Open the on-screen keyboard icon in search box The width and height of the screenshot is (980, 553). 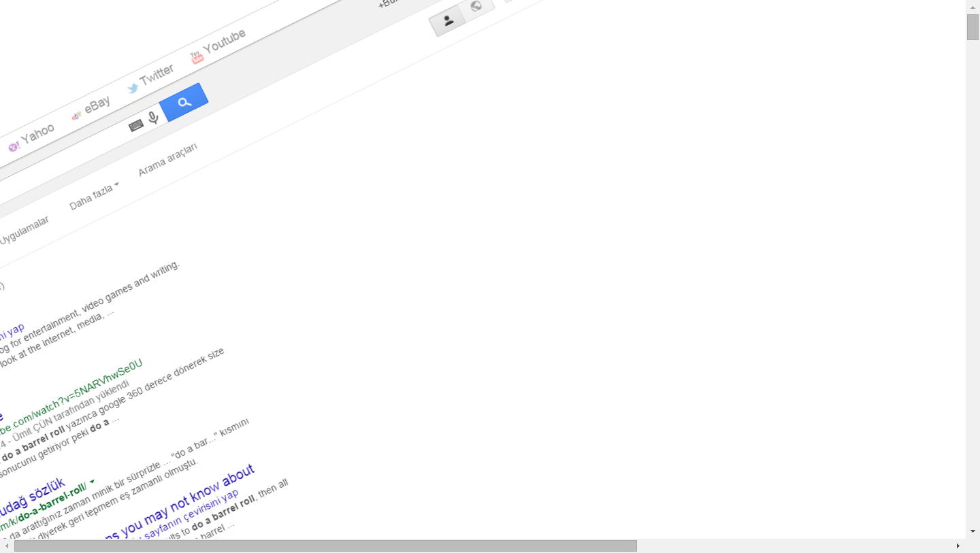136,125
